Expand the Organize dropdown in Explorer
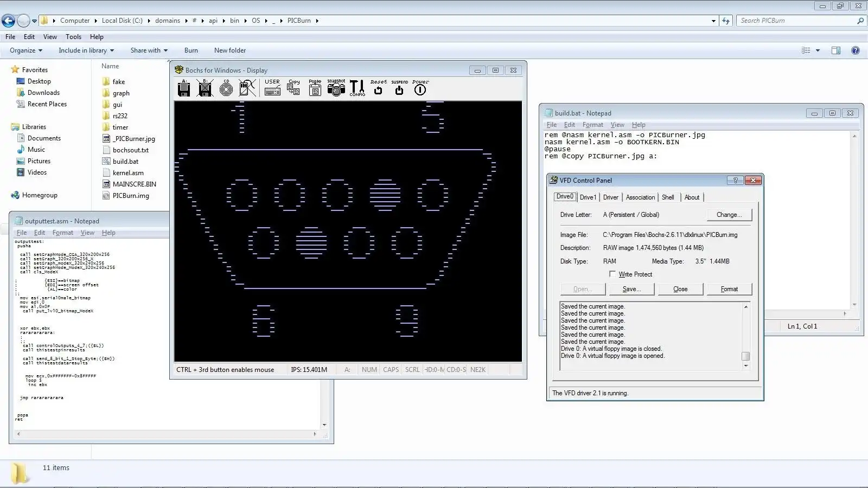868x488 pixels. click(x=26, y=50)
